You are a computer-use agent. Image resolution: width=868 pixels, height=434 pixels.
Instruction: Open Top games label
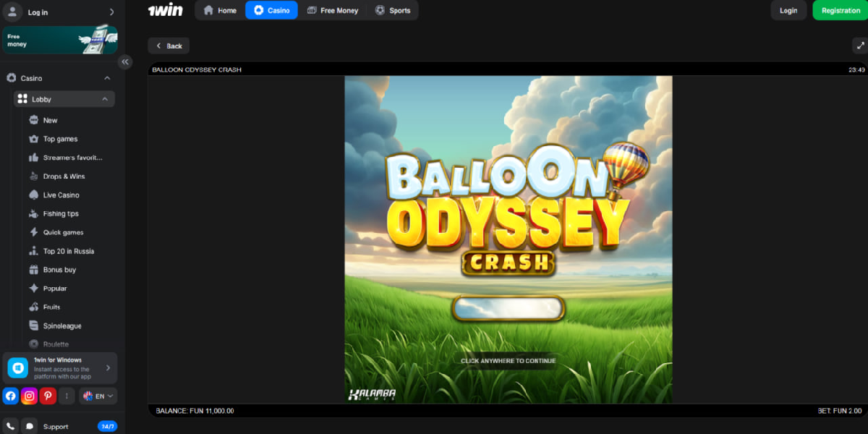(60, 139)
